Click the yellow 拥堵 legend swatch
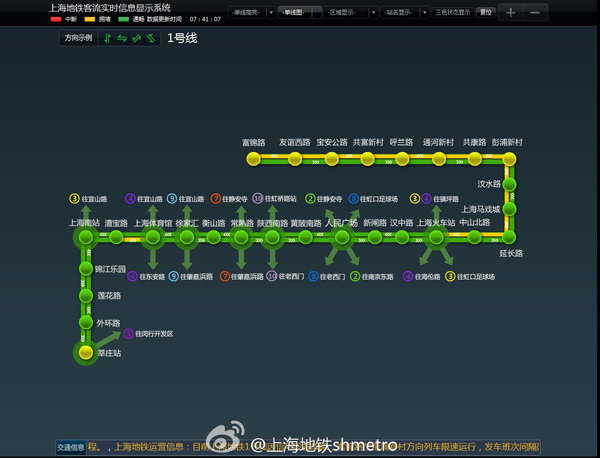This screenshot has width=600, height=458. click(x=90, y=19)
